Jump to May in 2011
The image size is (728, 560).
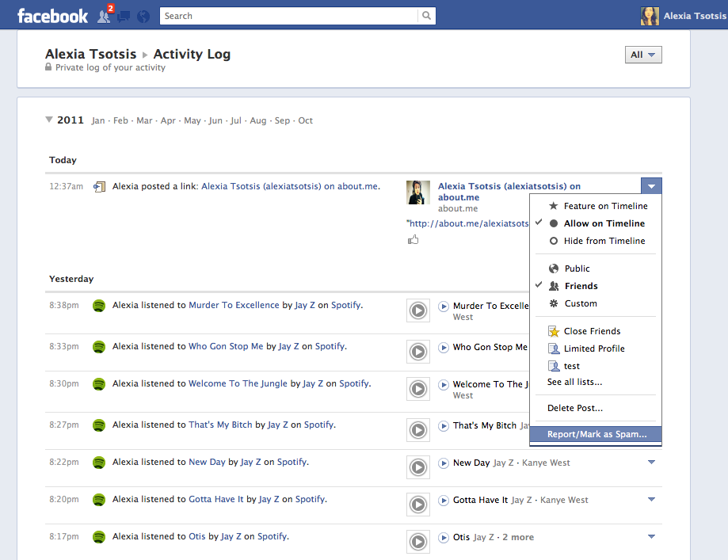click(x=192, y=120)
